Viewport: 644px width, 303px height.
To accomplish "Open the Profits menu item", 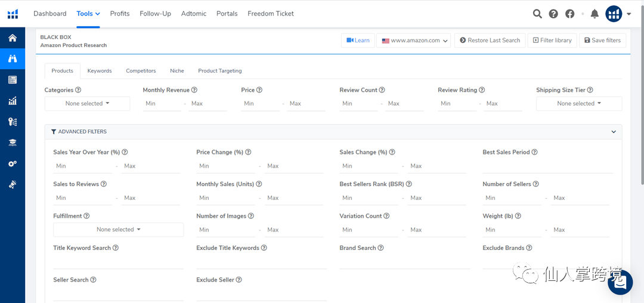I will (x=120, y=14).
